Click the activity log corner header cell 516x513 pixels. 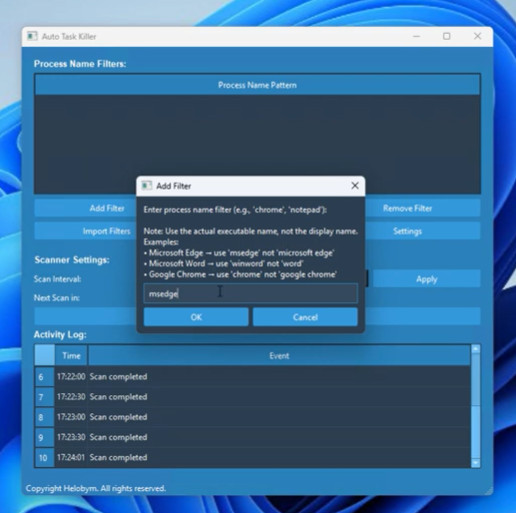(x=44, y=355)
